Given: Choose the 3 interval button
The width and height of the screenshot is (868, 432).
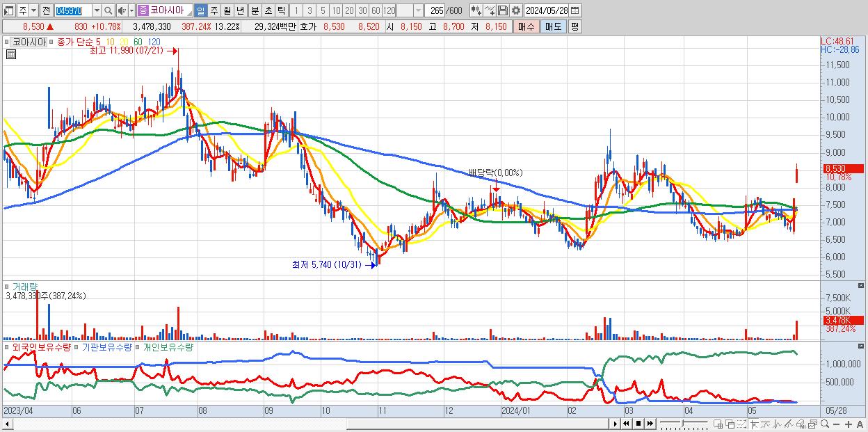Looking at the screenshot, I should (310, 10).
